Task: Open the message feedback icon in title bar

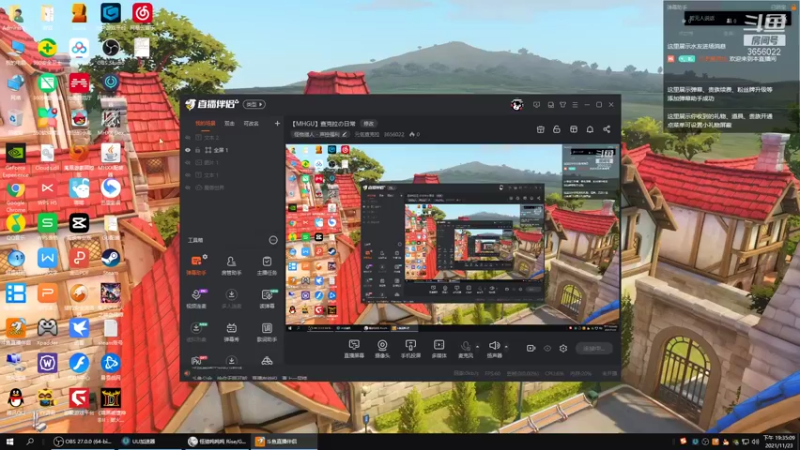Action: pos(536,105)
